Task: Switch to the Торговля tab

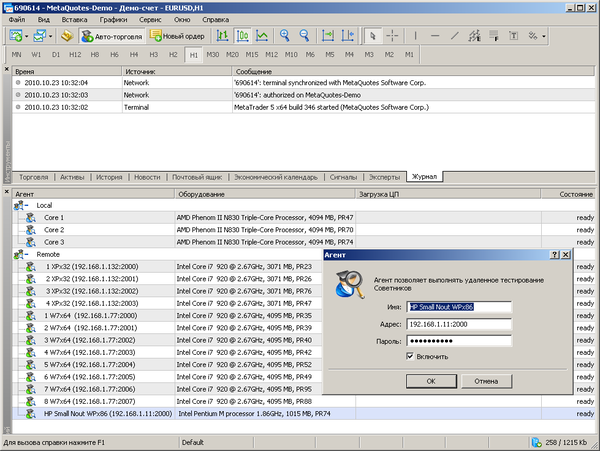Action: click(x=34, y=177)
